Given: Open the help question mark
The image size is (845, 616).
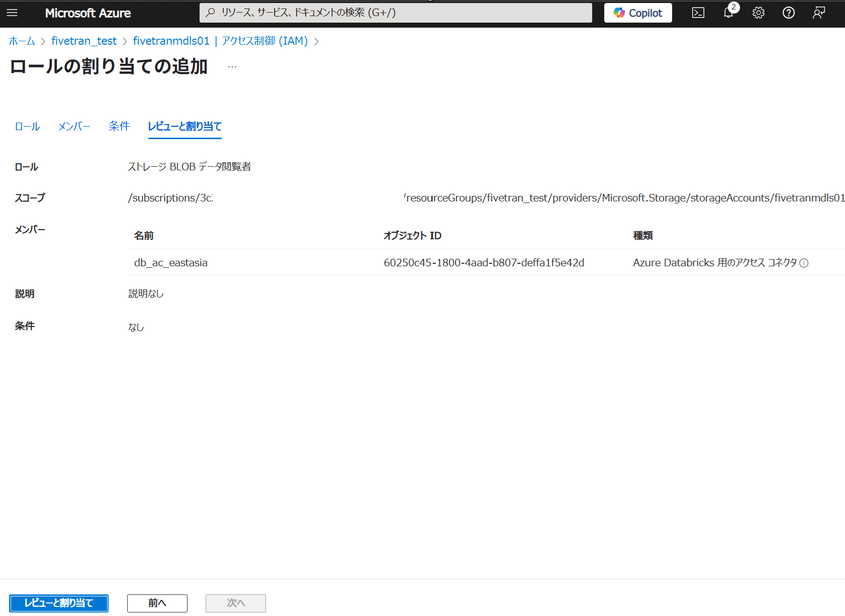Looking at the screenshot, I should point(789,13).
